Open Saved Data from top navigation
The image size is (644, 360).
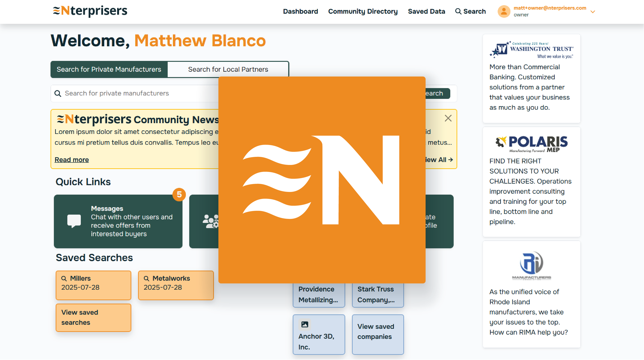tap(426, 11)
